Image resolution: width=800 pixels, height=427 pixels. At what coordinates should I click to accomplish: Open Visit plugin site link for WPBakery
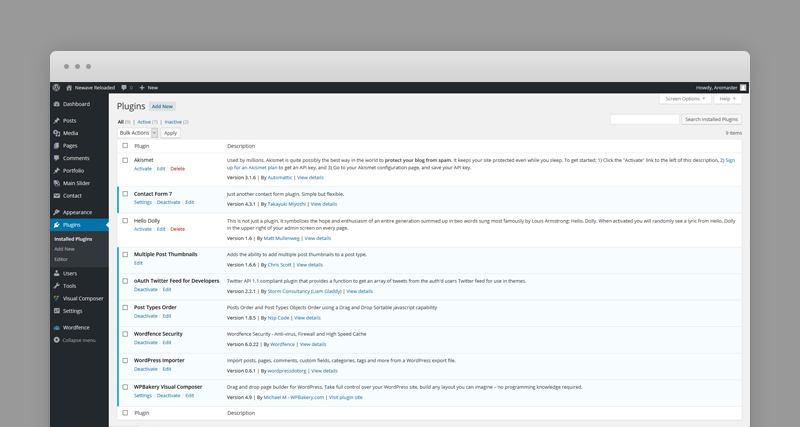pyautogui.click(x=345, y=397)
